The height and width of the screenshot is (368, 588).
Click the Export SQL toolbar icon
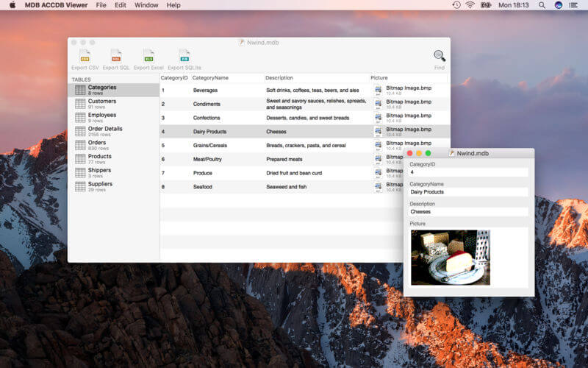(116, 56)
